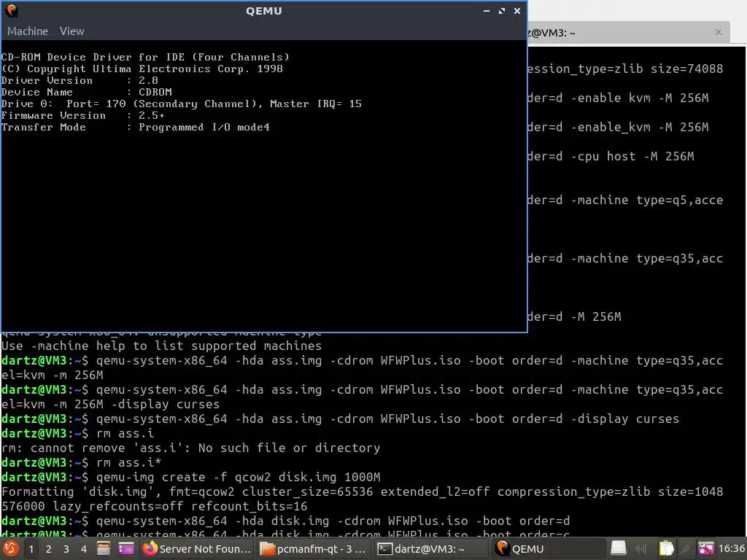This screenshot has height=560, width=747.
Task: Minimize the QEMU window
Action: coord(486,10)
